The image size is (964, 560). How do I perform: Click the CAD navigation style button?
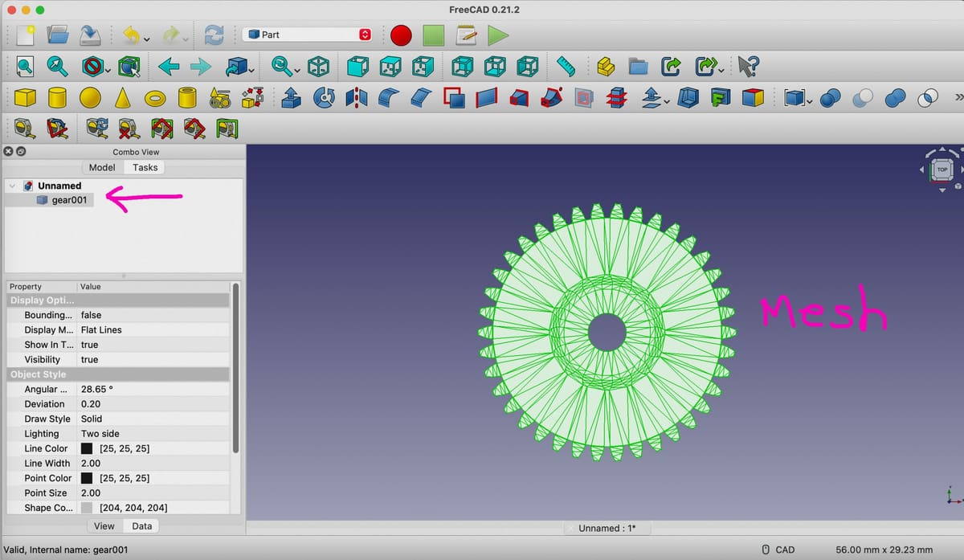tap(778, 550)
